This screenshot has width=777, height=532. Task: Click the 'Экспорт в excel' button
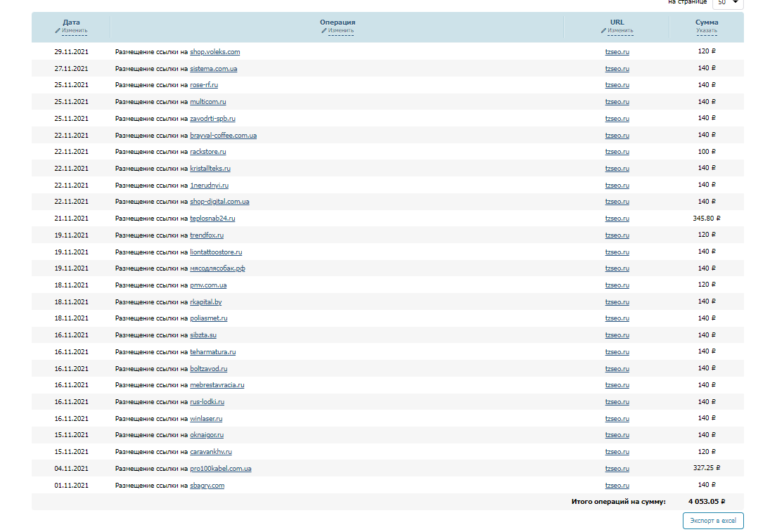click(713, 521)
